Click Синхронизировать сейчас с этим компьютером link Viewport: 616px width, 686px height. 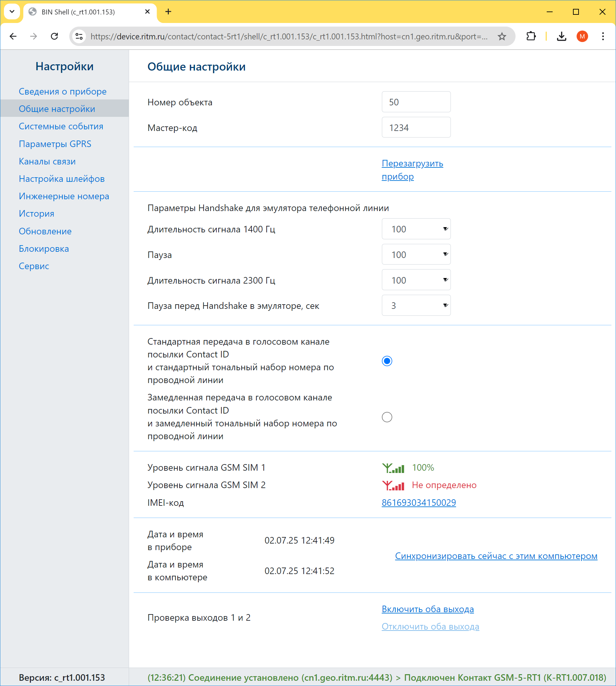coord(496,556)
